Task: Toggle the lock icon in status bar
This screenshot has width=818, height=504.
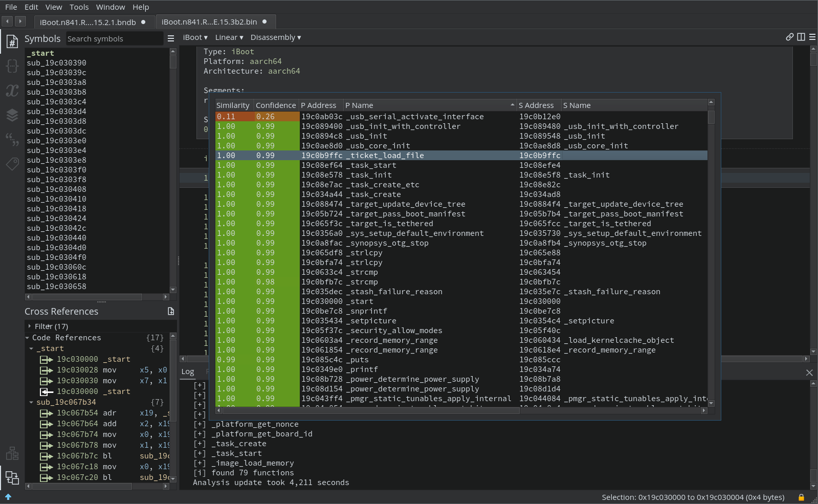Action: (x=801, y=497)
